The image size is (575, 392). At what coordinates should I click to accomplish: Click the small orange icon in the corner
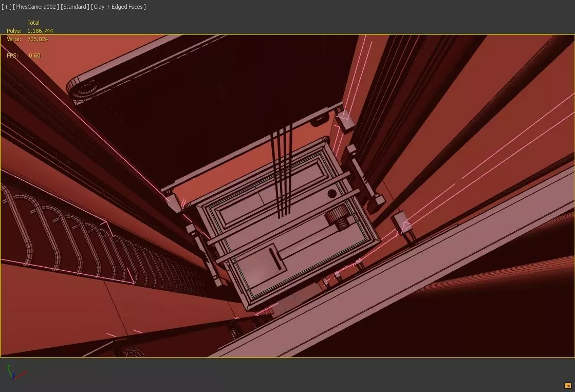(x=568, y=385)
